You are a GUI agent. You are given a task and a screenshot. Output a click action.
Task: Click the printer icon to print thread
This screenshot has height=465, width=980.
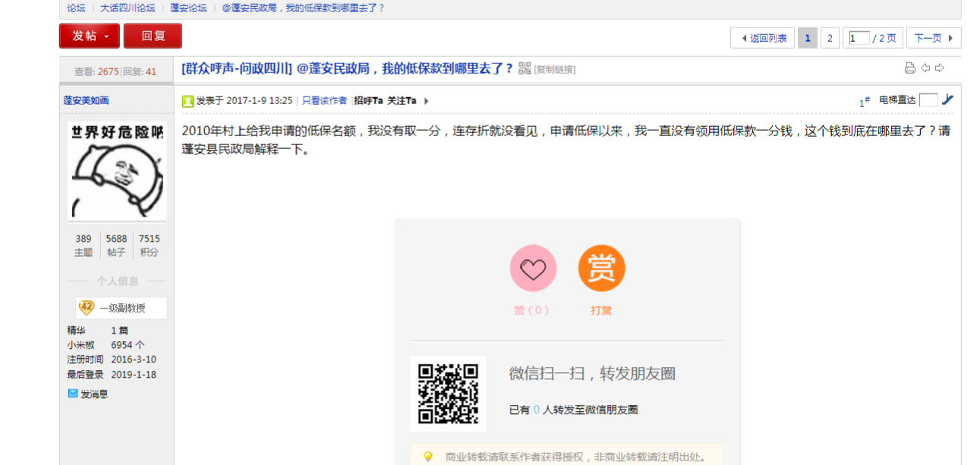[909, 68]
